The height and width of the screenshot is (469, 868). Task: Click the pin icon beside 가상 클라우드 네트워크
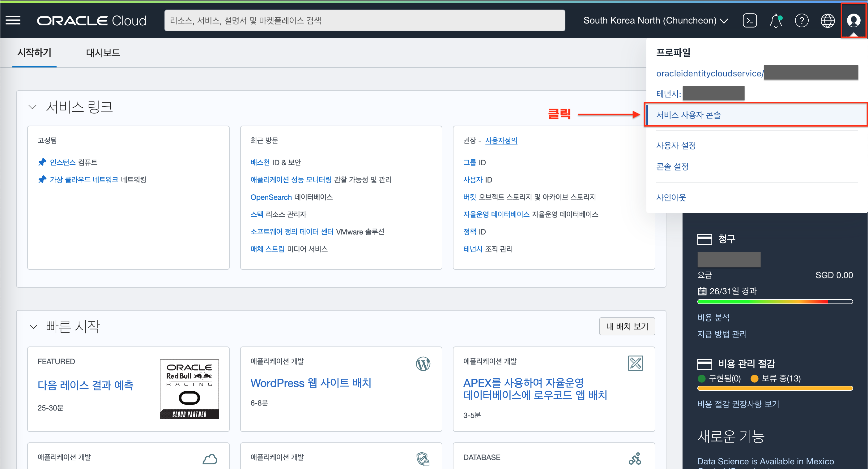click(x=42, y=179)
